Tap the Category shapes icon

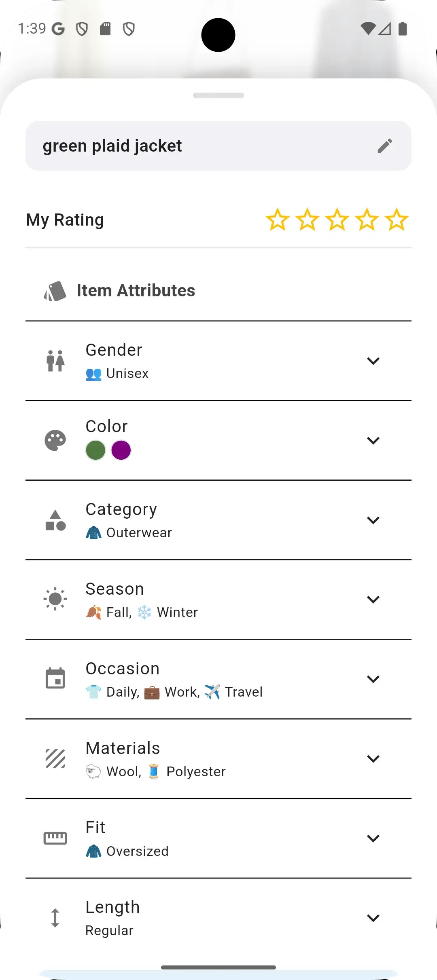click(x=55, y=520)
